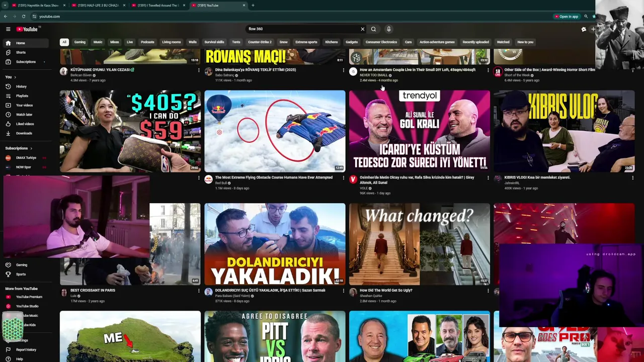Play the $405 I can do $59 video
The height and width of the screenshot is (362, 644).
[x=130, y=131]
